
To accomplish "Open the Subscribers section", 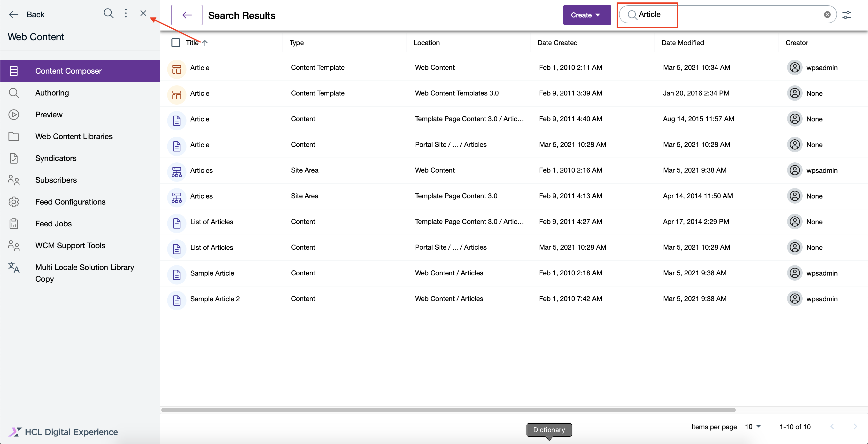I will (56, 180).
